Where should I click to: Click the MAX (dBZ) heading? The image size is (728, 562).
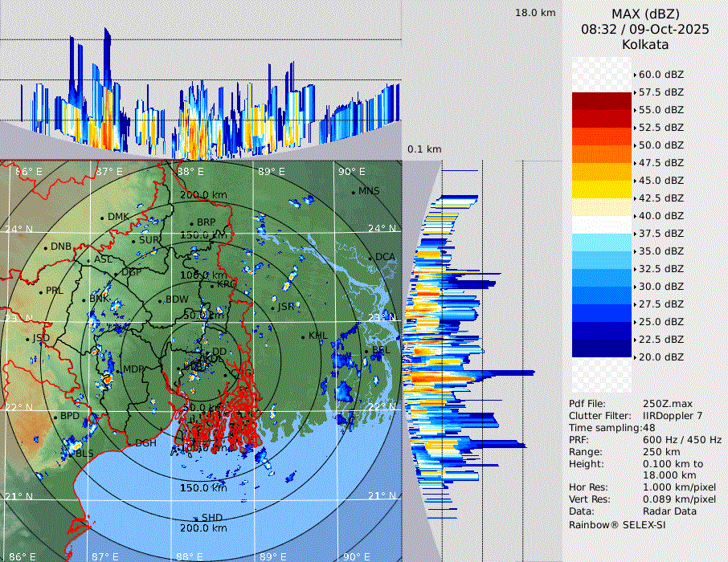[644, 14]
